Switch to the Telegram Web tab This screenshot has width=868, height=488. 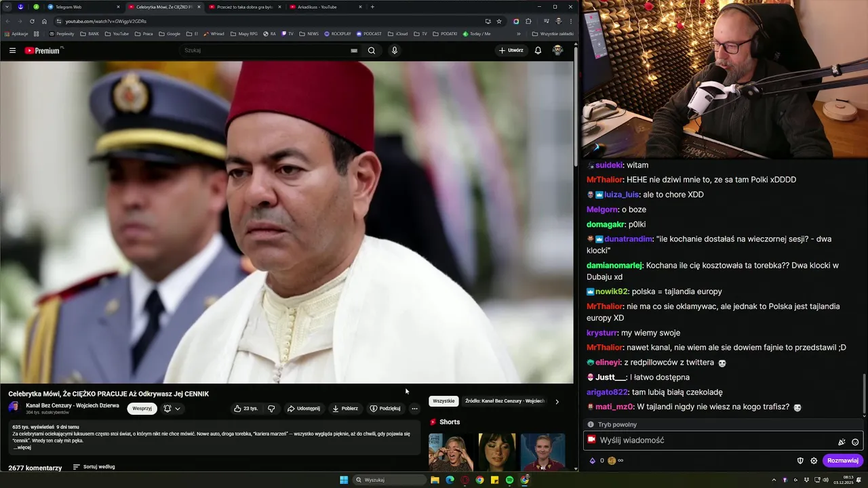[x=83, y=7]
